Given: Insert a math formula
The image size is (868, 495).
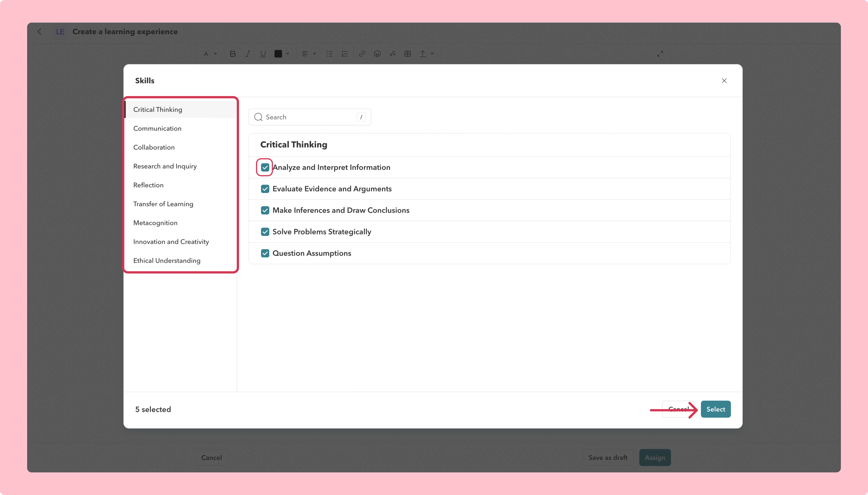Looking at the screenshot, I should (392, 54).
